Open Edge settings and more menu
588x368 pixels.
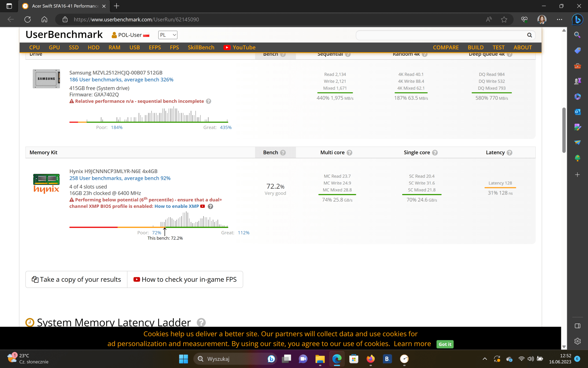click(x=559, y=19)
